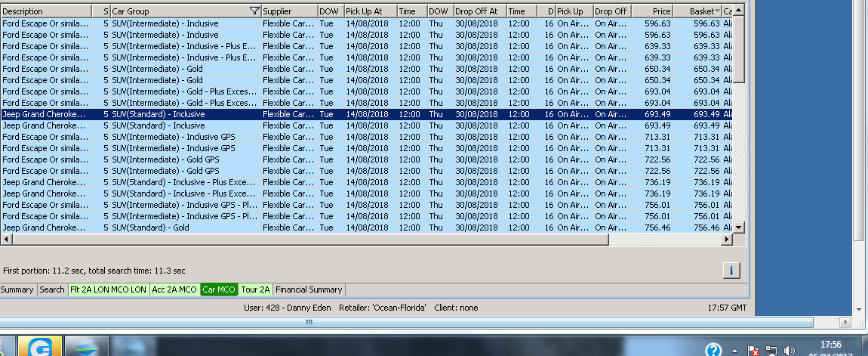Open Action Center flag icon in tray
868x356 pixels.
(753, 351)
